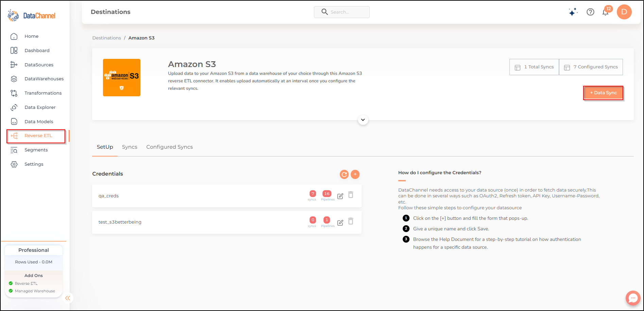Click the DataChannel logo
This screenshot has height=311, width=644.
31,15
